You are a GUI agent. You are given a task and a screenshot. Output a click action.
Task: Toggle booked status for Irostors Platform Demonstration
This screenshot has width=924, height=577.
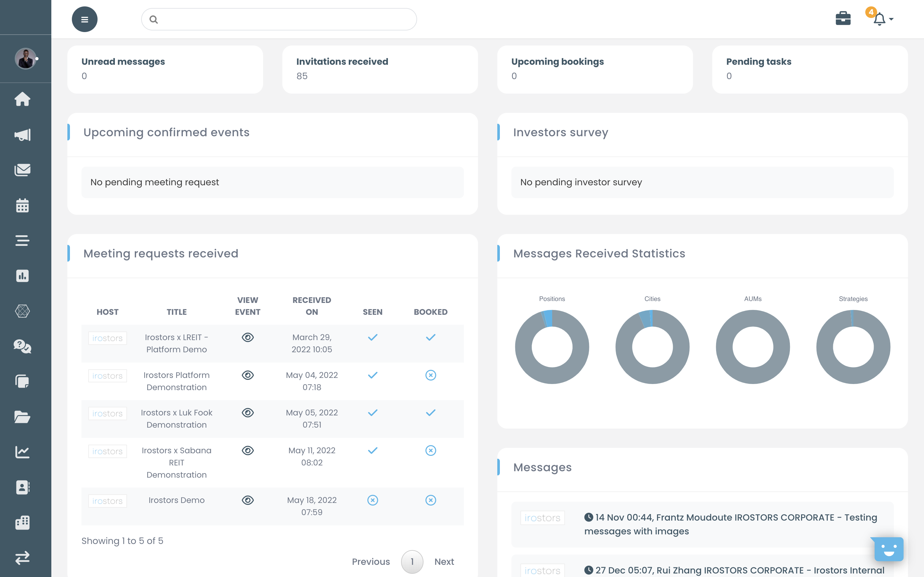(430, 375)
